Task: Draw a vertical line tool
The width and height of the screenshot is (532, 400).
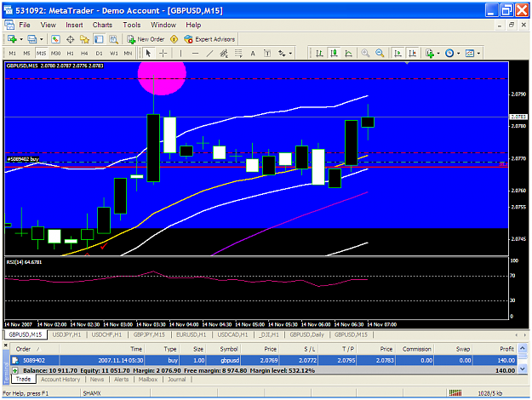Action: click(180, 54)
